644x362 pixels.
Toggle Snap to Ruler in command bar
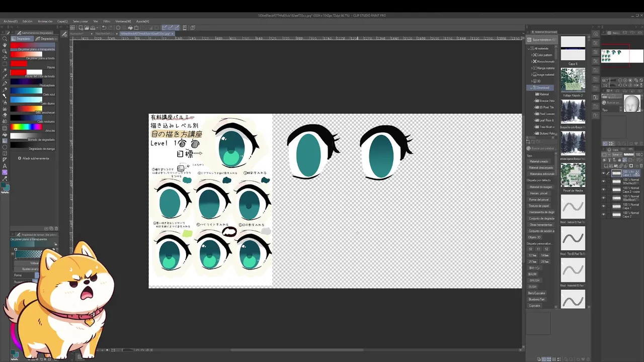[164, 28]
